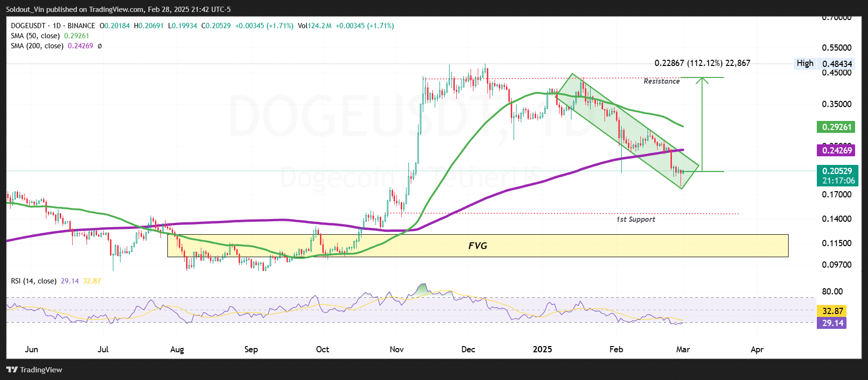Select the Resistance line label
The image size is (868, 380).
661,81
